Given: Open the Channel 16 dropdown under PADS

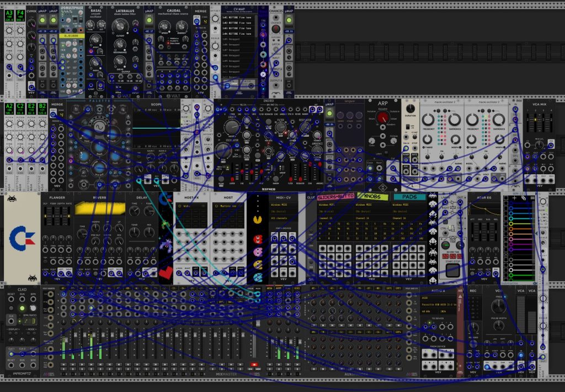Looking at the screenshot, I should point(408,218).
